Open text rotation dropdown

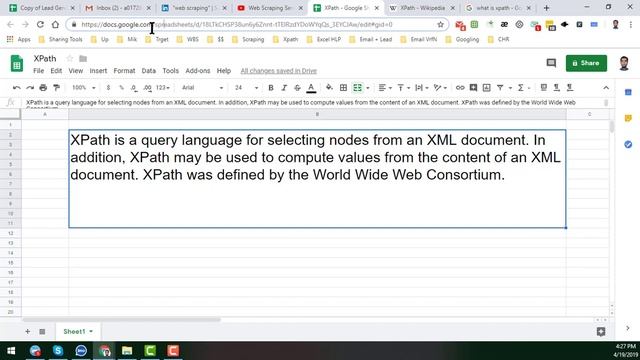[440, 88]
